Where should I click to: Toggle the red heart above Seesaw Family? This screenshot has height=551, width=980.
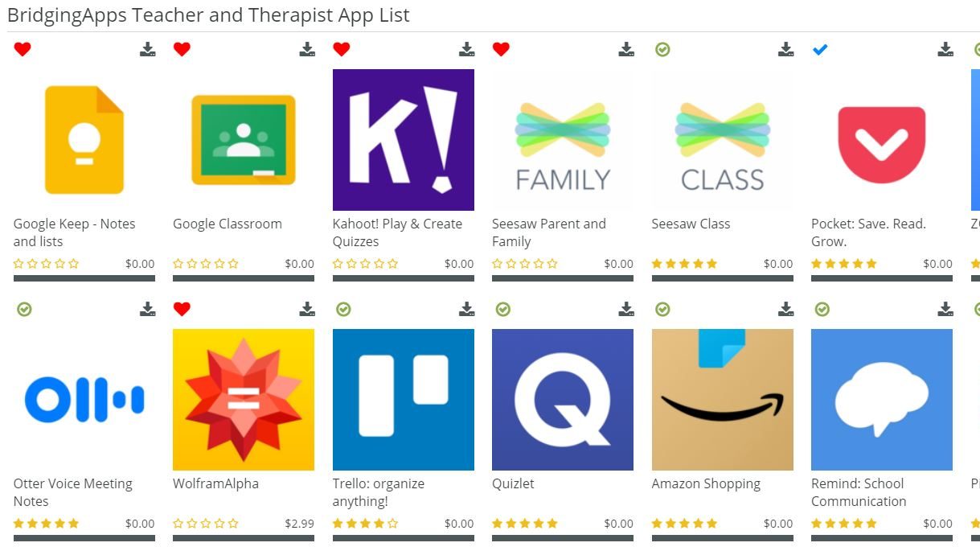pyautogui.click(x=501, y=50)
